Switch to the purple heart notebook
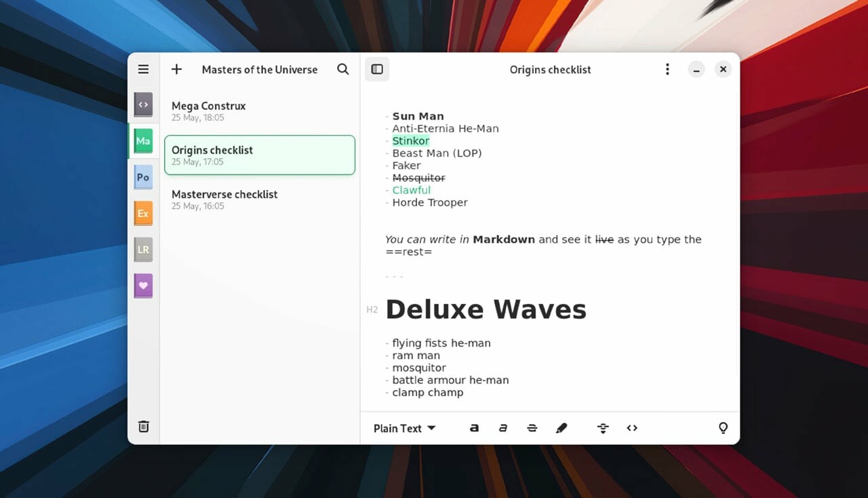Viewport: 868px width, 498px height. click(x=143, y=286)
